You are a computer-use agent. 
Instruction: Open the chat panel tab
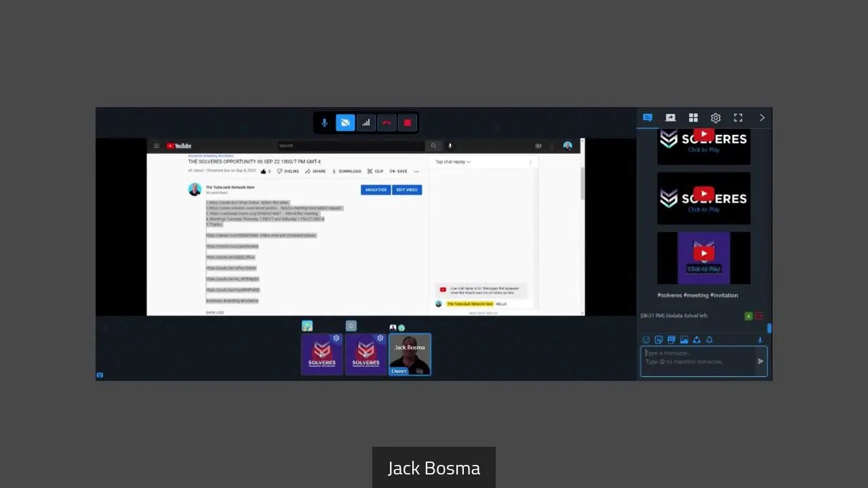click(x=648, y=118)
